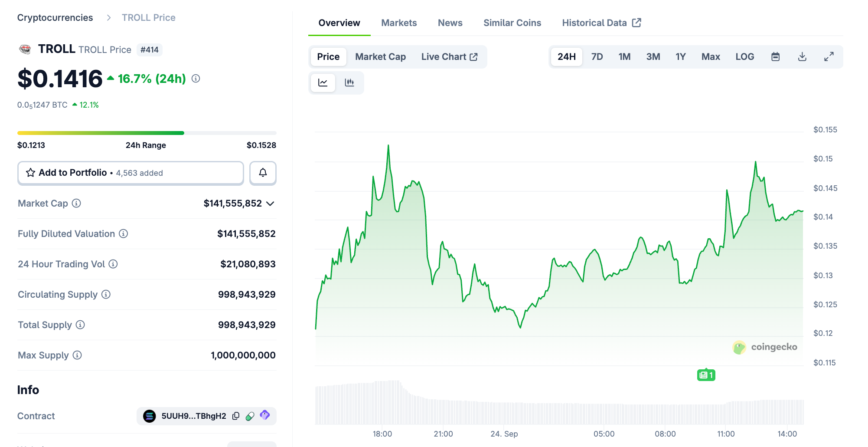This screenshot has width=868, height=447.
Task: Open the Historical Data link
Action: click(x=601, y=23)
